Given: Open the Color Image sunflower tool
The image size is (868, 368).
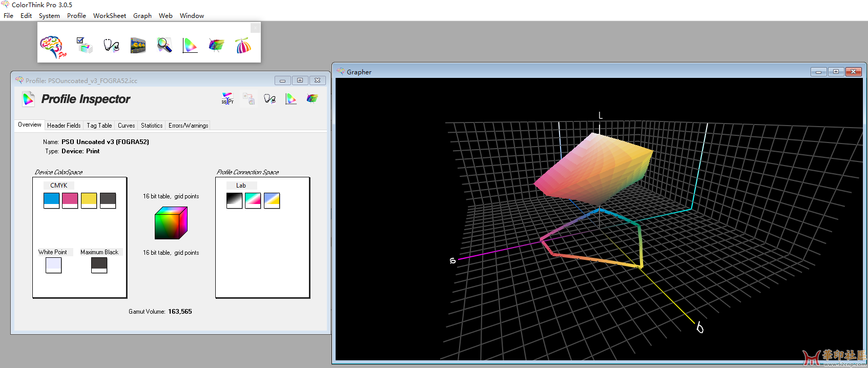Looking at the screenshot, I should 138,46.
